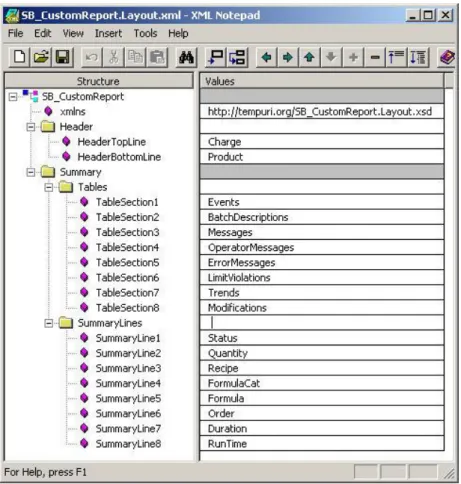Click the Values column header
This screenshot has width=461, height=484.
tap(322, 81)
